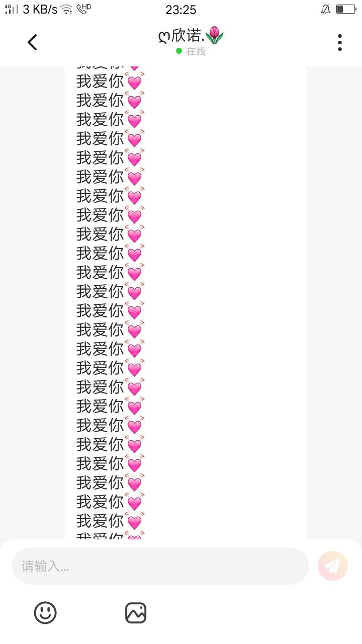Screen dimensions: 362x644
Task: Tap the muted bell icon in status bar
Action: [x=326, y=9]
